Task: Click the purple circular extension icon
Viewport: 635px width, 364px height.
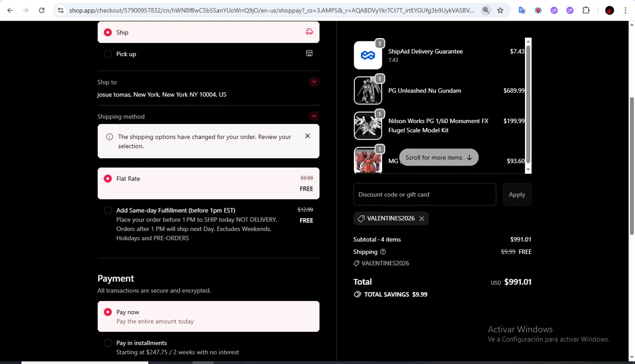Action: [554, 10]
